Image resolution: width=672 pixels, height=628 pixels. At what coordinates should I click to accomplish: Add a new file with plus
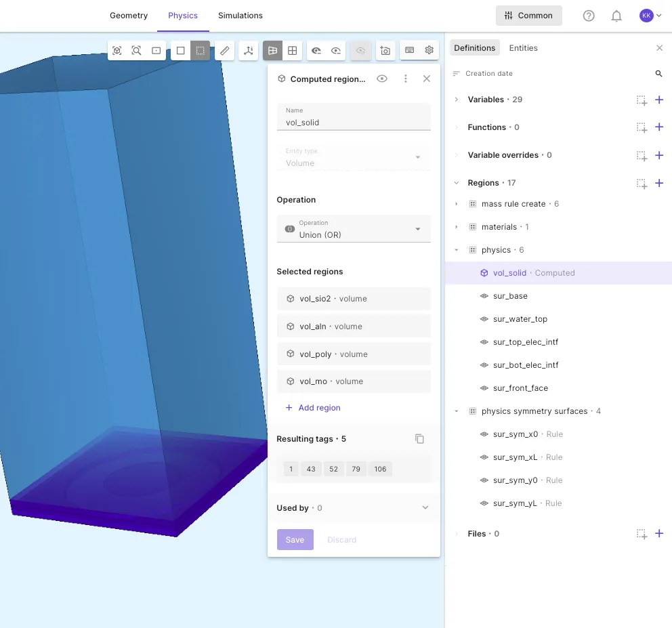tap(659, 534)
